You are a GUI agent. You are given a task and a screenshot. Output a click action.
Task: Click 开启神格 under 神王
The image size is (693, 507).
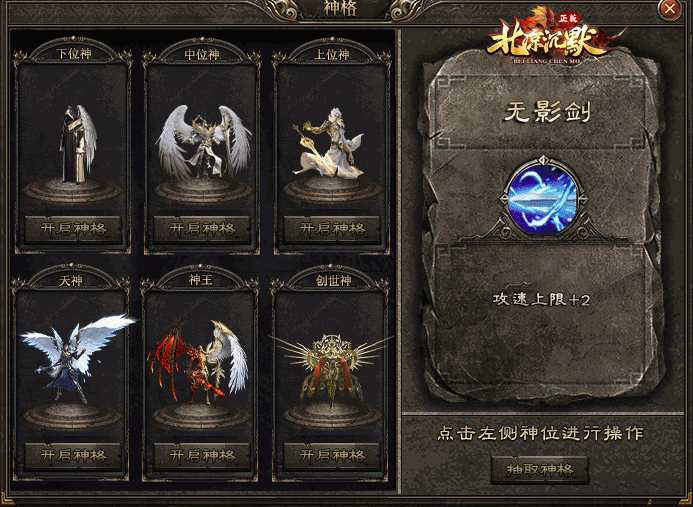pos(202,455)
